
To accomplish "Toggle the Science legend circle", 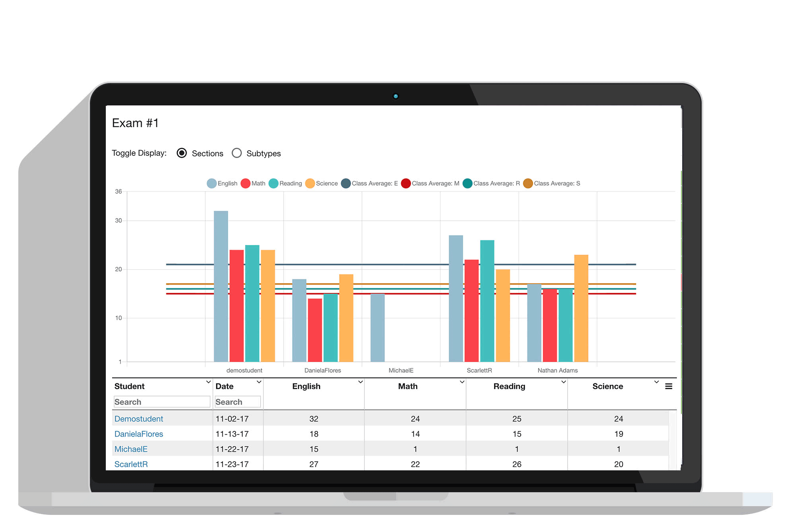I will pos(310,183).
